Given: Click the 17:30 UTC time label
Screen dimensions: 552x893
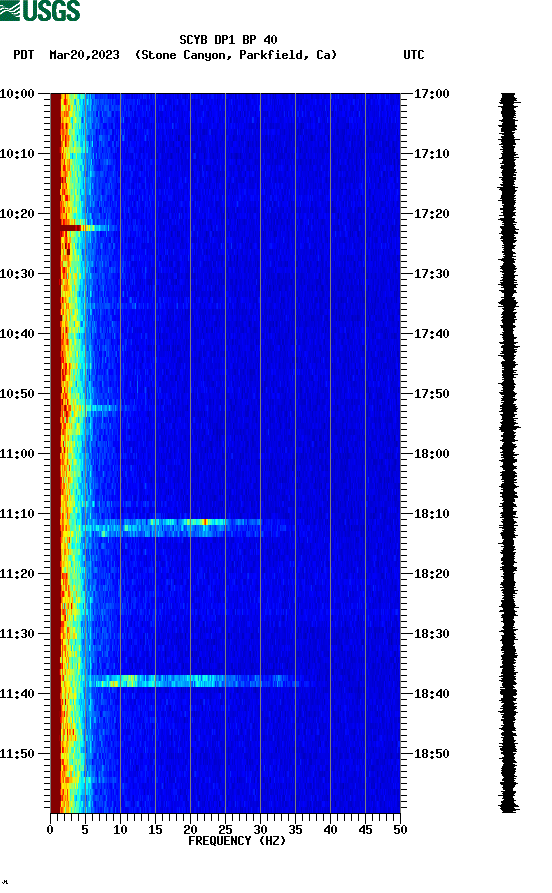Looking at the screenshot, I should click(431, 273).
